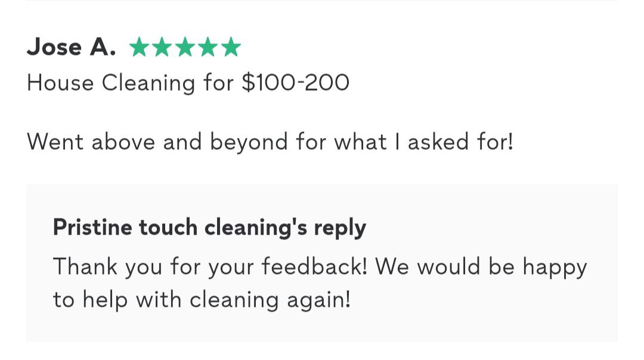Click "Pristine" in the reply heading
644x360 pixels.
point(93,227)
